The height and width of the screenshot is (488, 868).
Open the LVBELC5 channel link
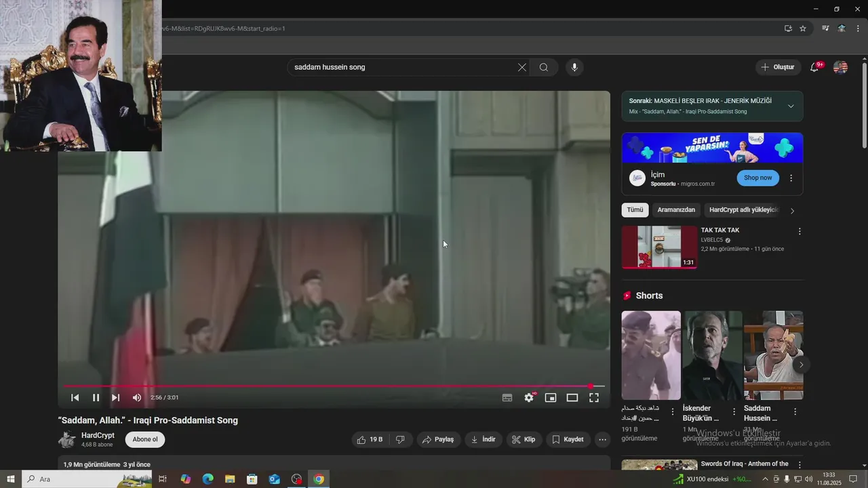[712, 240]
